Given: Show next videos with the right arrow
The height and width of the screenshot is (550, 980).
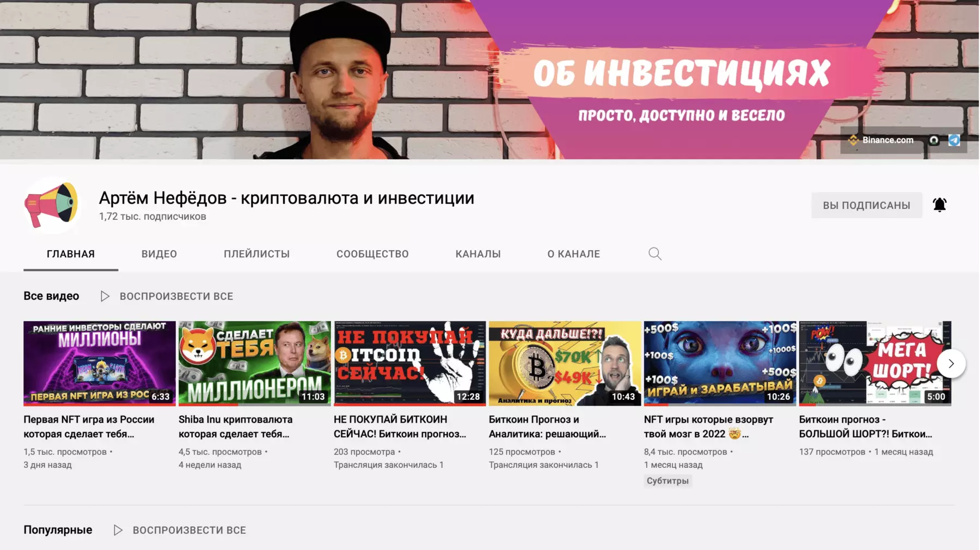Looking at the screenshot, I should pyautogui.click(x=951, y=363).
